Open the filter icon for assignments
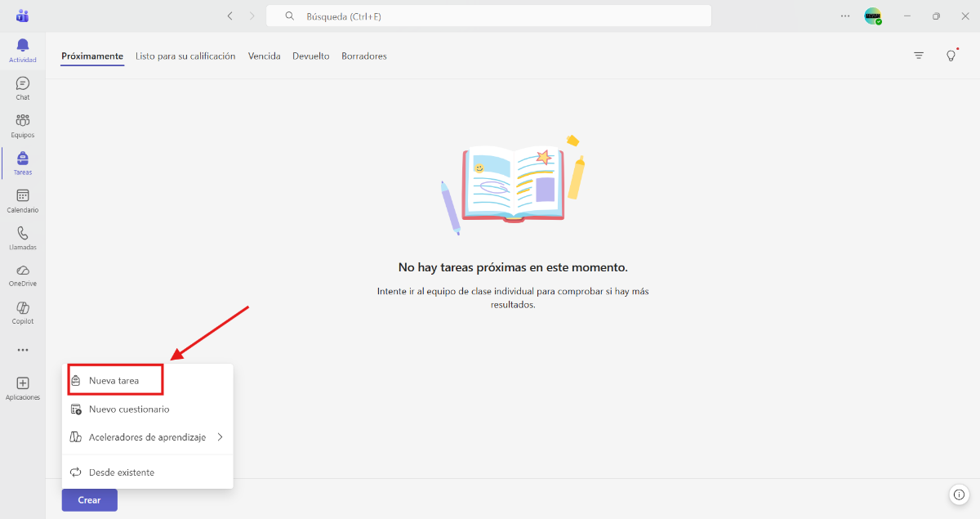Viewport: 980px width, 519px height. click(x=919, y=56)
